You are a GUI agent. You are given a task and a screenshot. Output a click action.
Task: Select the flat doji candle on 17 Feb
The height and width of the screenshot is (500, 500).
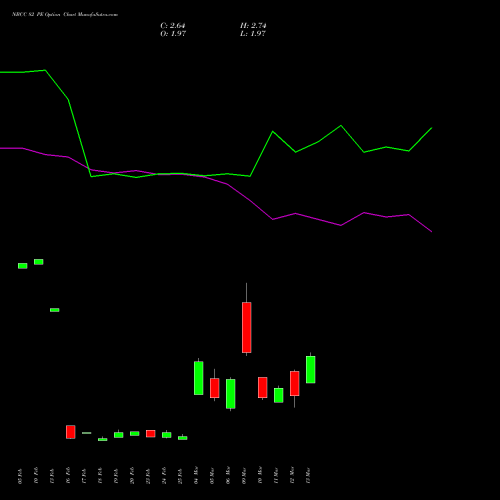[87, 433]
